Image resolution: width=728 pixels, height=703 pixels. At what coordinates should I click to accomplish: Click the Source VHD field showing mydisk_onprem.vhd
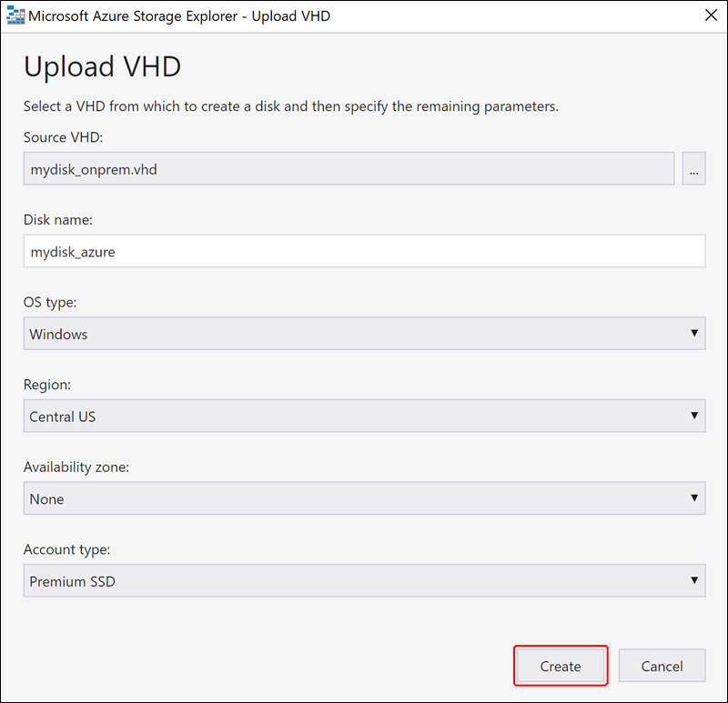point(349,168)
